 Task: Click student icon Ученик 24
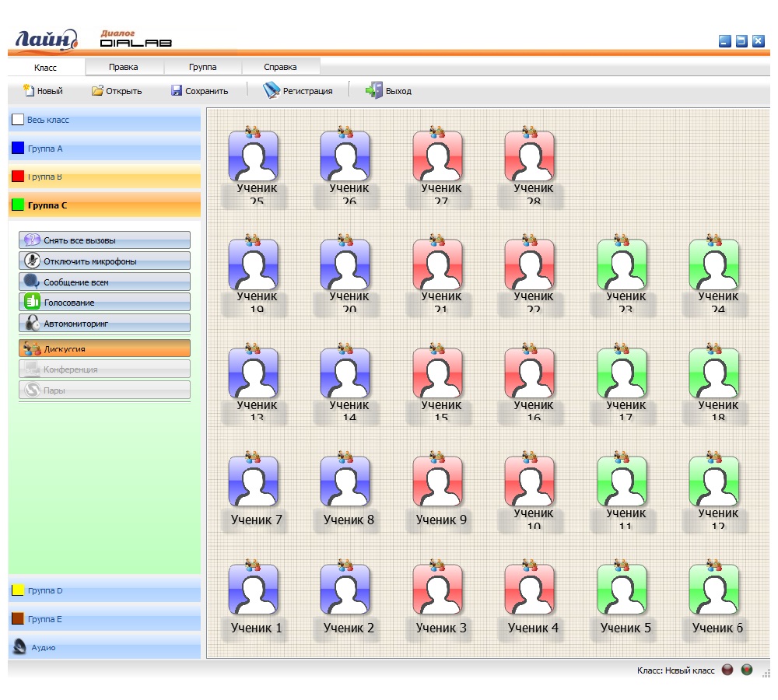714,264
